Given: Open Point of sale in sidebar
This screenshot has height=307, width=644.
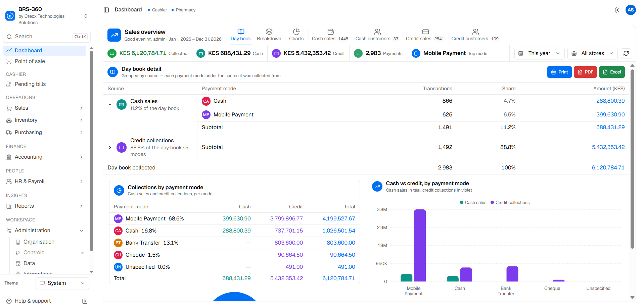Looking at the screenshot, I should 44,61.
